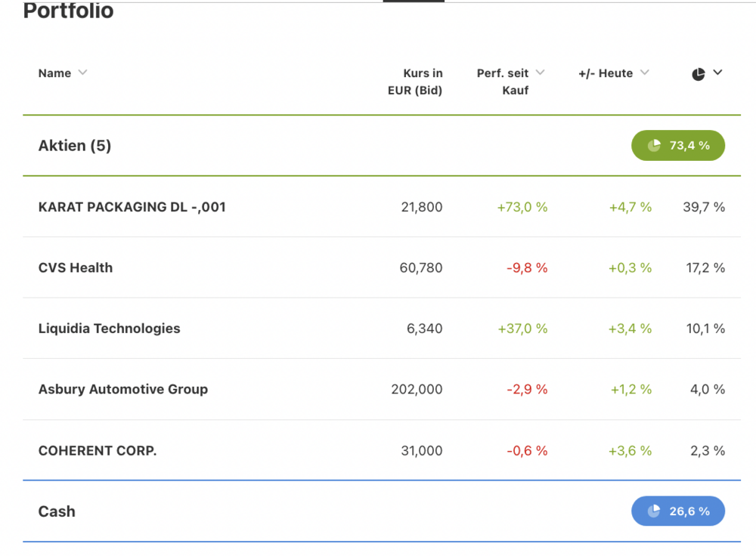Click the green 73,4 % Aktien badge
This screenshot has width=756, height=556.
pyautogui.click(x=678, y=145)
